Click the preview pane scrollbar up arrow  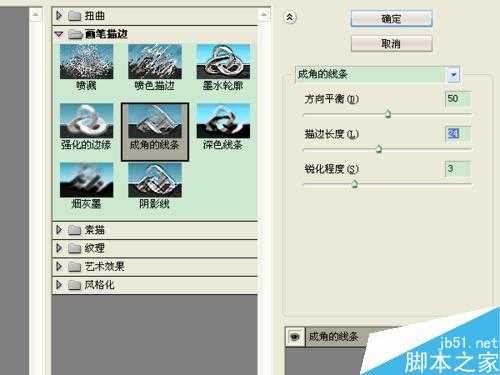click(x=36, y=15)
